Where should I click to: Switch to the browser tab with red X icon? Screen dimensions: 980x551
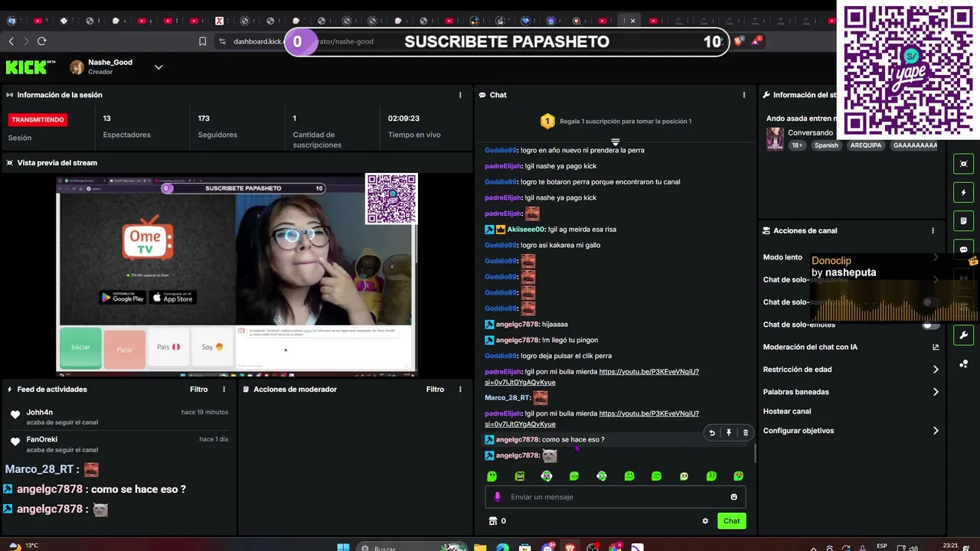(220, 21)
